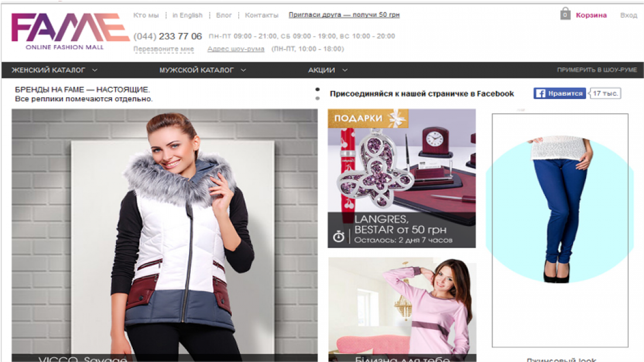Click the timer icon on gifts banner
Image resolution: width=644 pixels, height=362 pixels.
point(338,236)
